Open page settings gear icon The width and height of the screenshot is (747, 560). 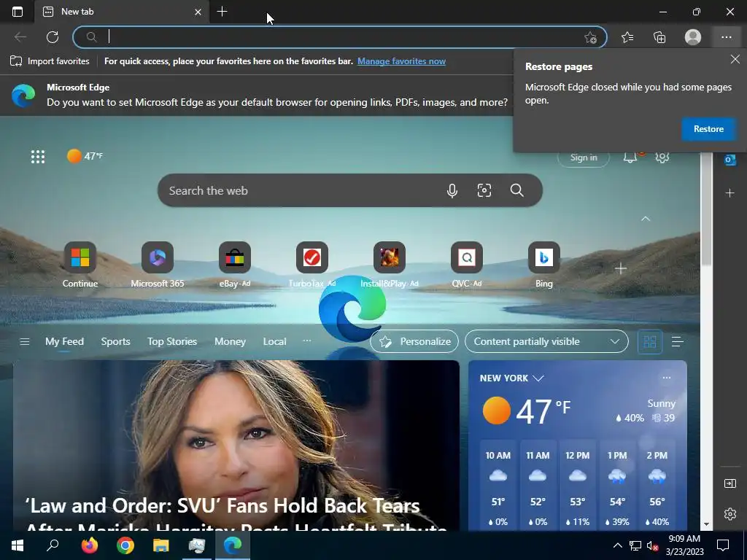pyautogui.click(x=662, y=157)
